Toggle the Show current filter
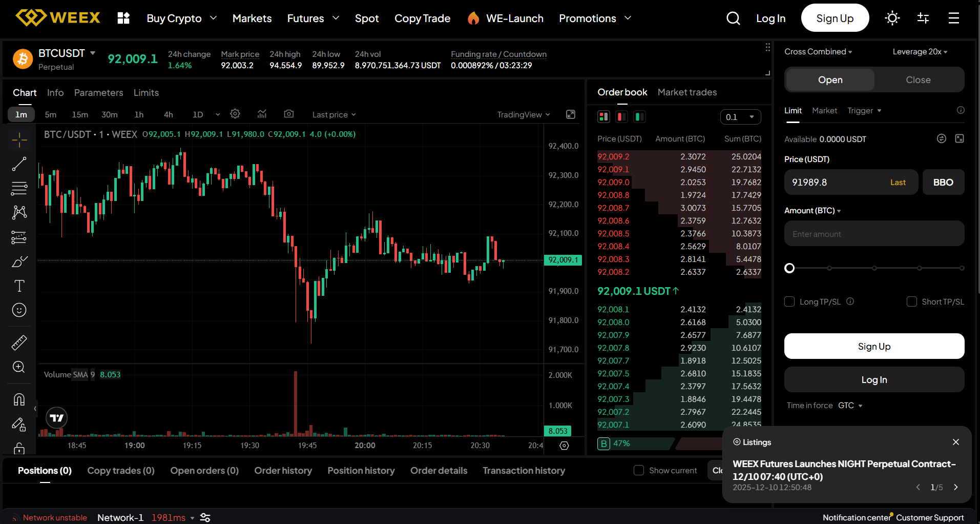Screen dimensions: 980x524 638,470
